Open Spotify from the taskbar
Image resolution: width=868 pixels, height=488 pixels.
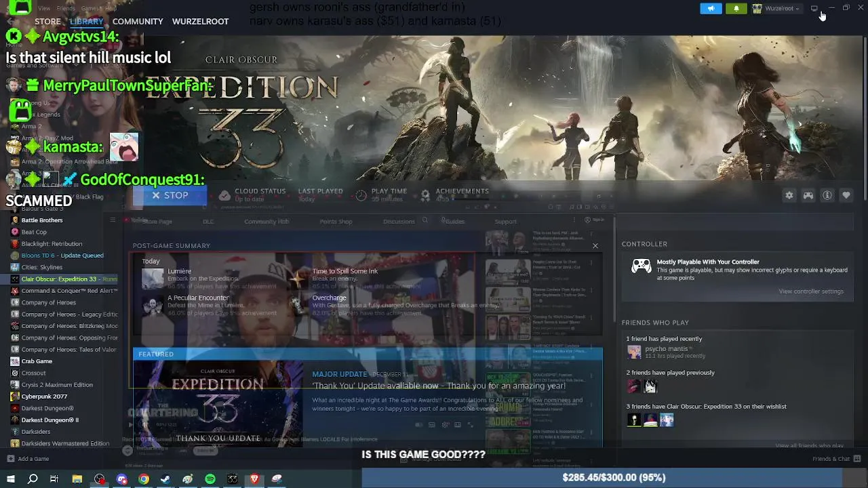point(210,479)
